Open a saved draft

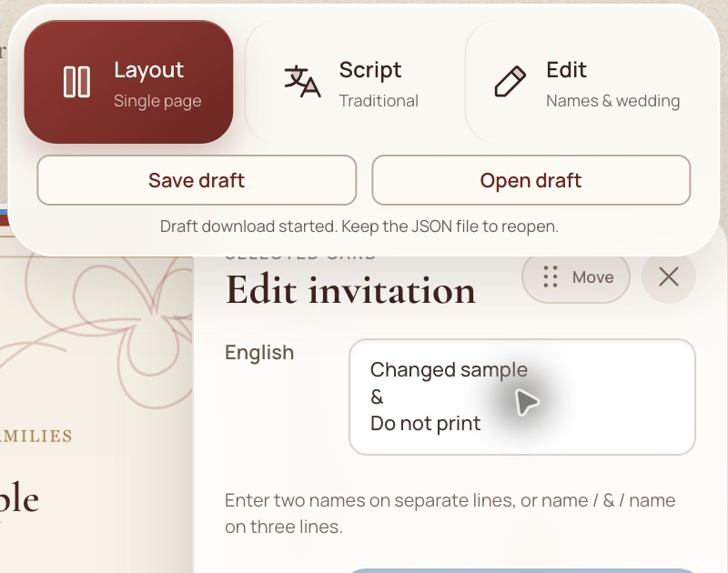click(x=531, y=180)
